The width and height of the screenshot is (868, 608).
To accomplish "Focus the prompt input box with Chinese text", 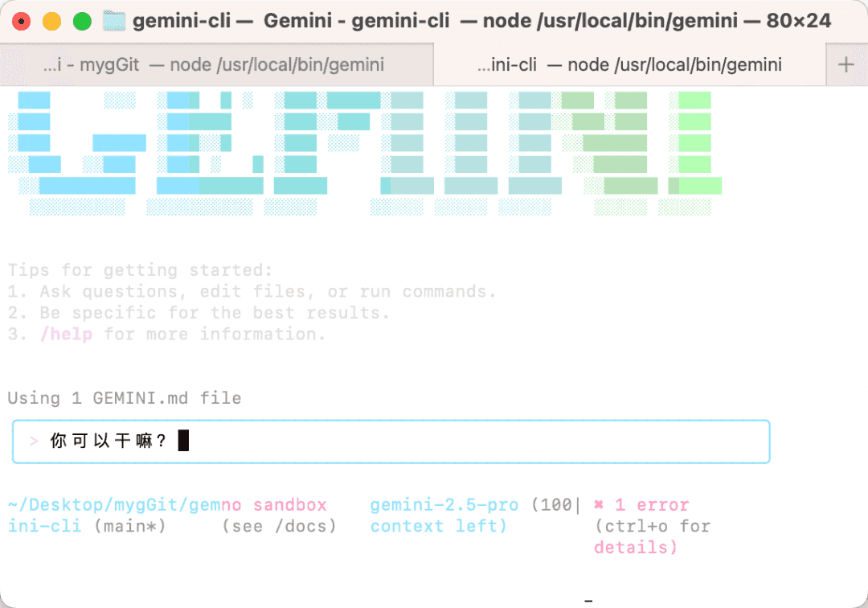I will click(391, 442).
